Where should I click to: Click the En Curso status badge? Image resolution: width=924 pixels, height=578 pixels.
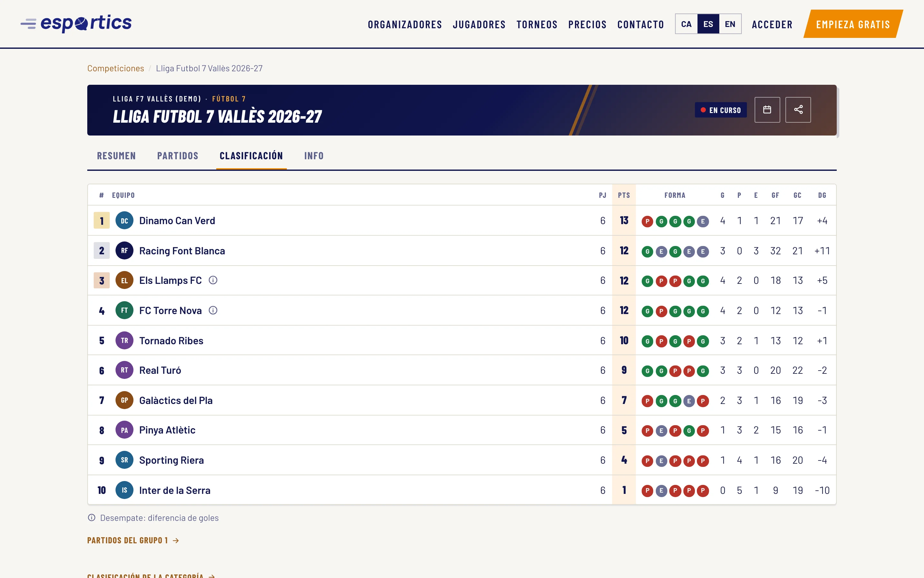(x=721, y=110)
